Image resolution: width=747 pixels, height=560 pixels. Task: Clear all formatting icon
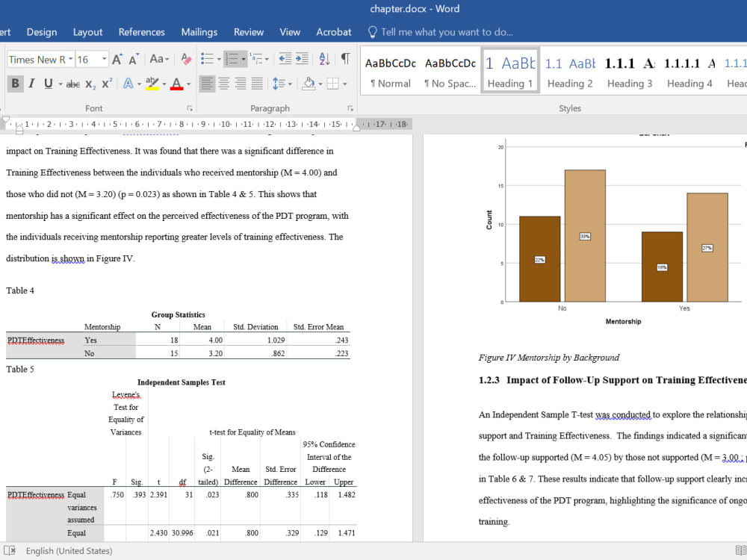[186, 59]
